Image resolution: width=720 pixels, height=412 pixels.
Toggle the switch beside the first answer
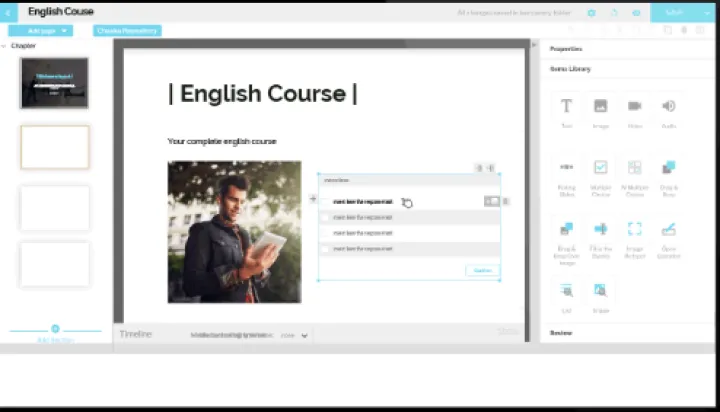point(491,201)
